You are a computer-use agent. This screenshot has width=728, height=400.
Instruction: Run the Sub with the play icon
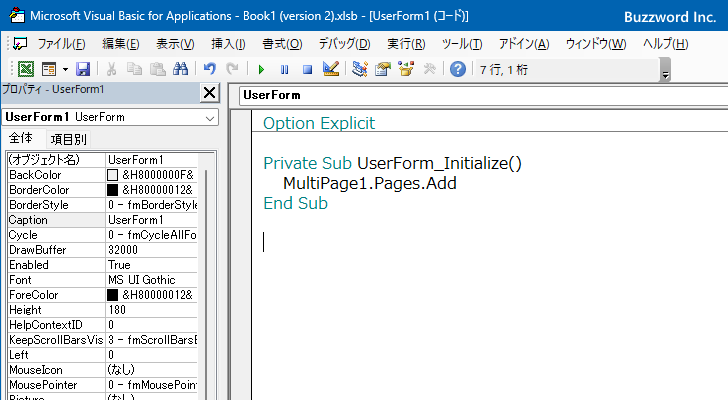[261, 70]
